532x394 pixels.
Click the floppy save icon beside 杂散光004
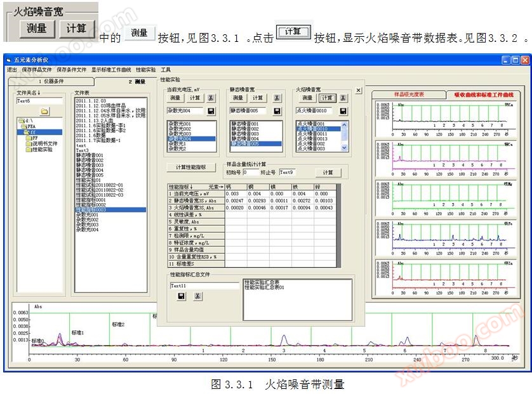211,110
